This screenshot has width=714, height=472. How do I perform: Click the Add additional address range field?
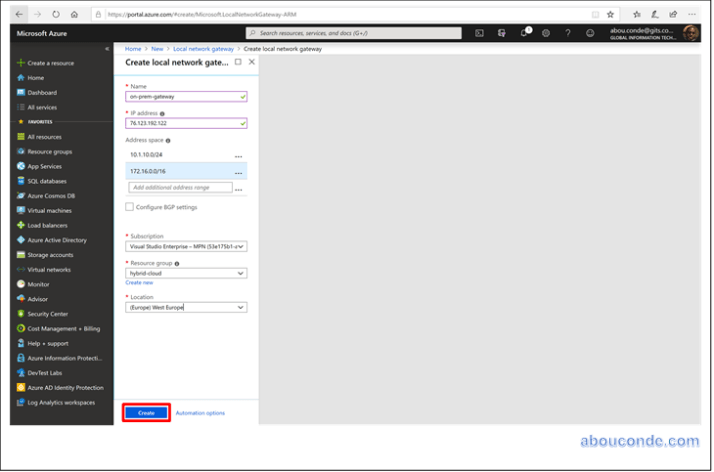click(x=180, y=187)
